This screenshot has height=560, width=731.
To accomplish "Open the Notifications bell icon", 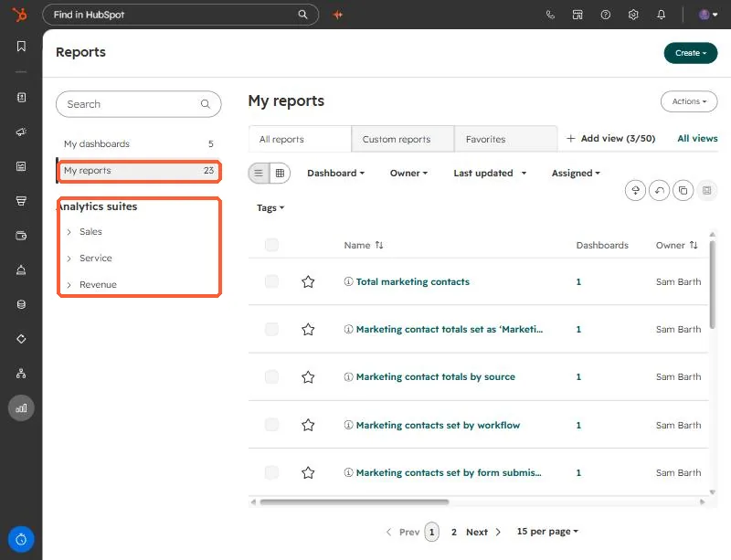I will (x=661, y=15).
